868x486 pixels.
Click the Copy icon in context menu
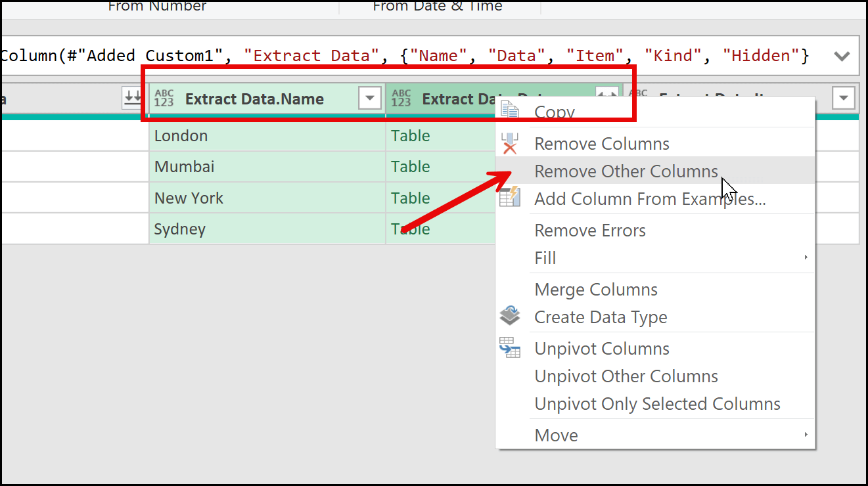click(510, 110)
